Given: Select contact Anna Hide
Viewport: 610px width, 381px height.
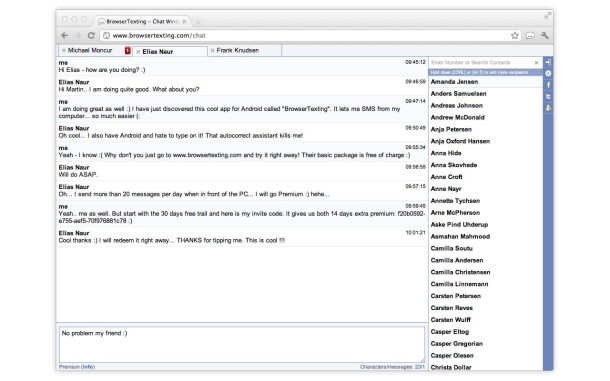Looking at the screenshot, I should point(486,153).
